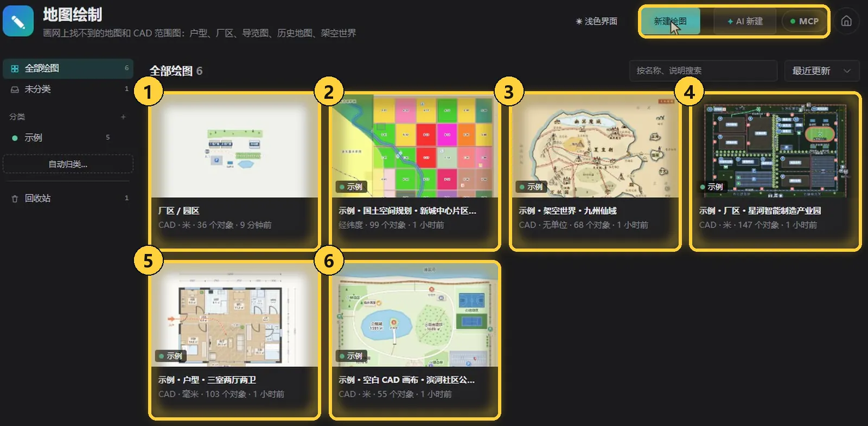Image resolution: width=868 pixels, height=426 pixels.
Task: Open the 户型・三室两厅两卫 floor plan thumbnail
Action: tap(235, 315)
